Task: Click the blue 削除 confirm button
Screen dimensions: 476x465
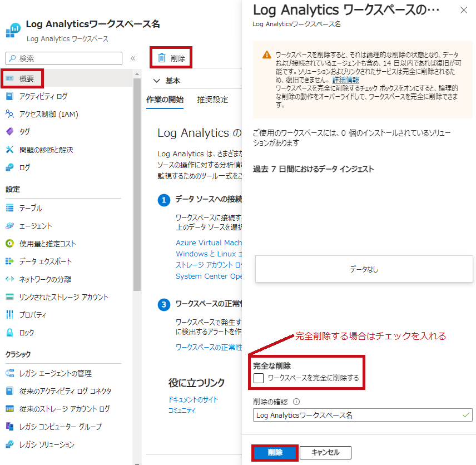Action: pos(275,453)
